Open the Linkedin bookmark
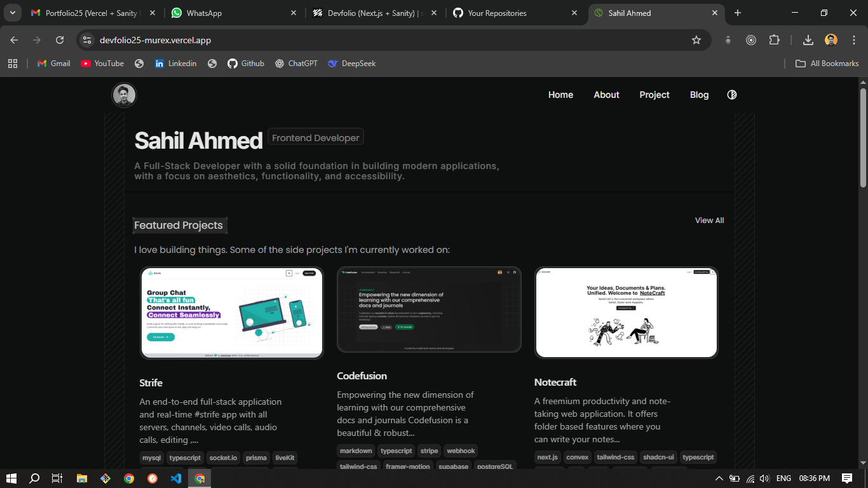 tap(176, 64)
